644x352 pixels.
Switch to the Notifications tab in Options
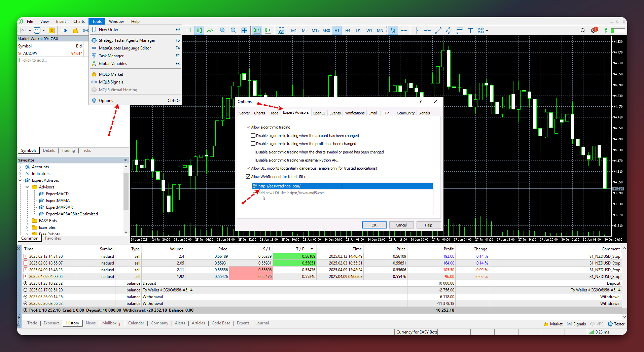coord(354,113)
